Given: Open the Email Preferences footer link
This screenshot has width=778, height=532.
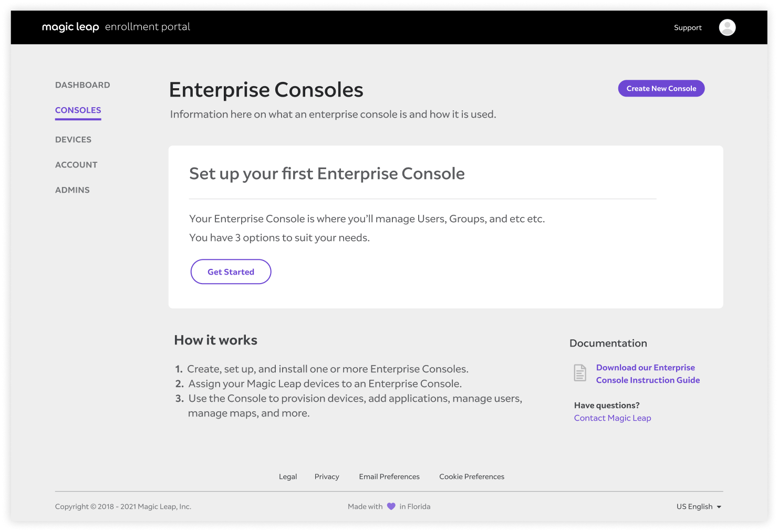Looking at the screenshot, I should click(389, 477).
